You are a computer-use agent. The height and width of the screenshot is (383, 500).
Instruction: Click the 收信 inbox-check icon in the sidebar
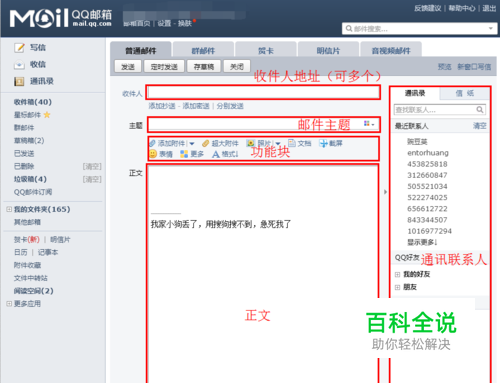tap(19, 64)
